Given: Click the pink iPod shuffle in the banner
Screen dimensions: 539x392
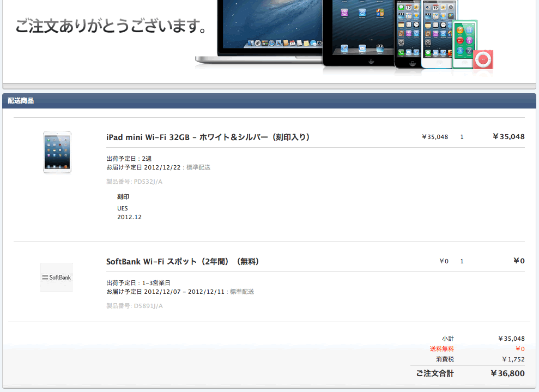Looking at the screenshot, I should tap(483, 59).
